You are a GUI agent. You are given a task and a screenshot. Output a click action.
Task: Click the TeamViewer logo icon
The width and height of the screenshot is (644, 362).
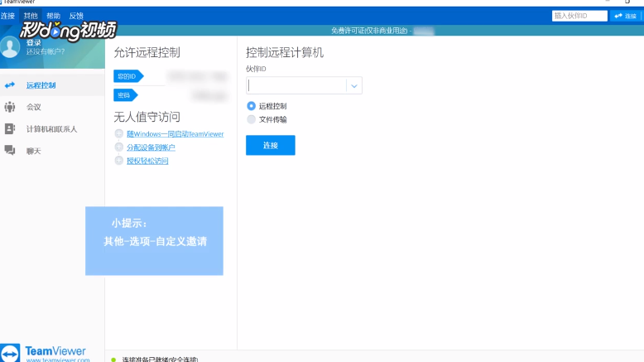(10, 353)
